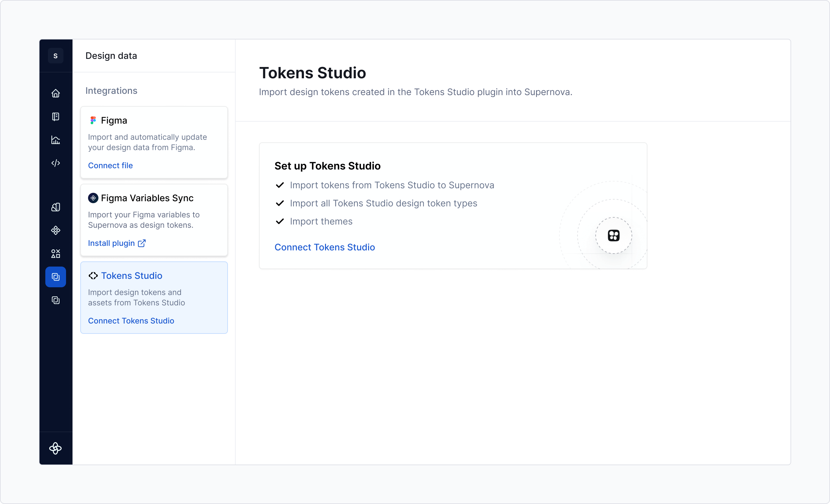830x504 pixels.
Task: Open the Documentation pages icon
Action: tap(56, 117)
